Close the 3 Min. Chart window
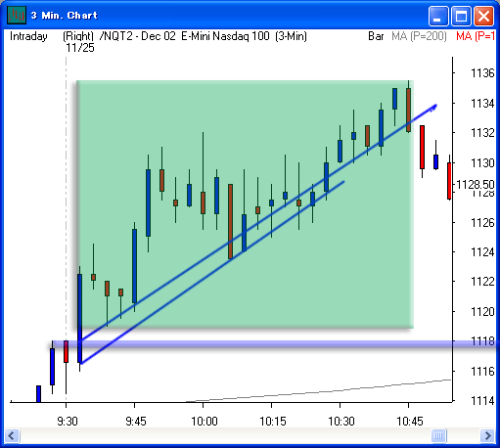Image resolution: width=500 pixels, height=448 pixels. click(x=483, y=16)
